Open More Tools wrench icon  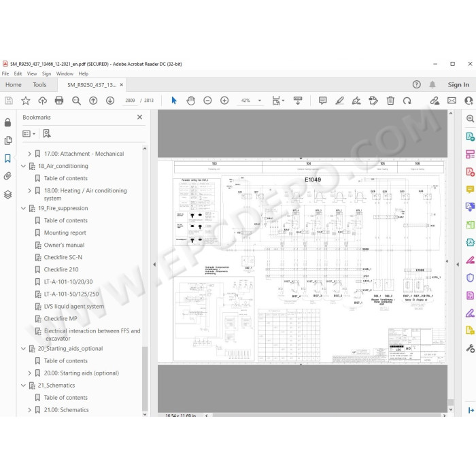tap(471, 348)
